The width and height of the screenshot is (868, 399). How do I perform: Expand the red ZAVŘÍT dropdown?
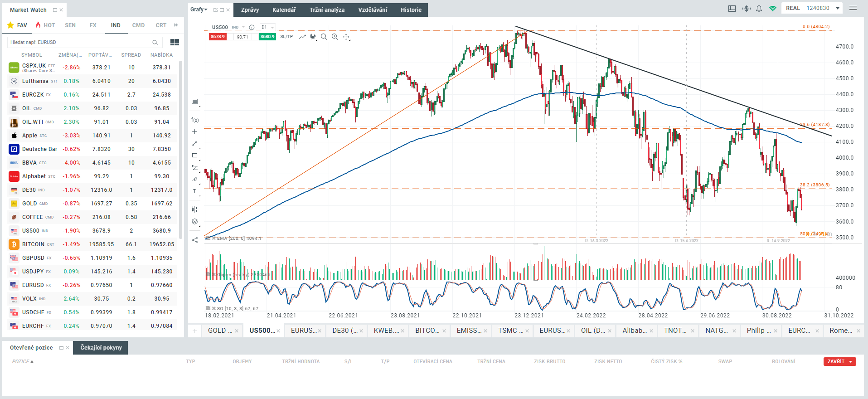point(851,361)
